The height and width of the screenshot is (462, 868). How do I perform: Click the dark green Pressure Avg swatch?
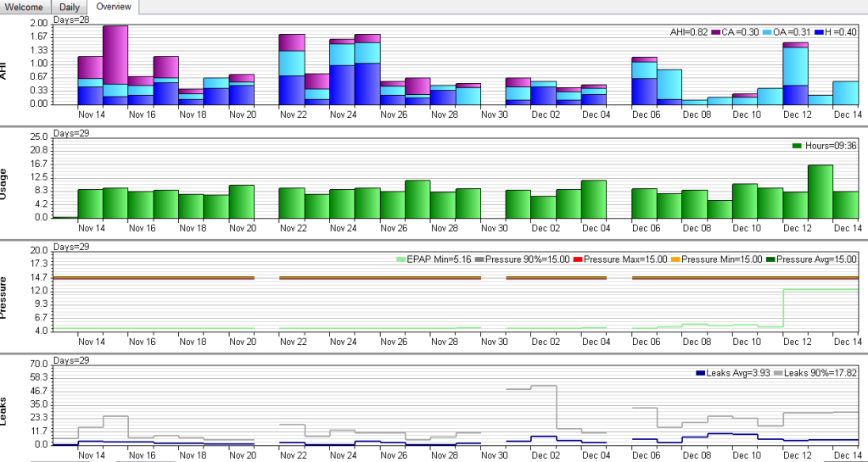pos(770,259)
